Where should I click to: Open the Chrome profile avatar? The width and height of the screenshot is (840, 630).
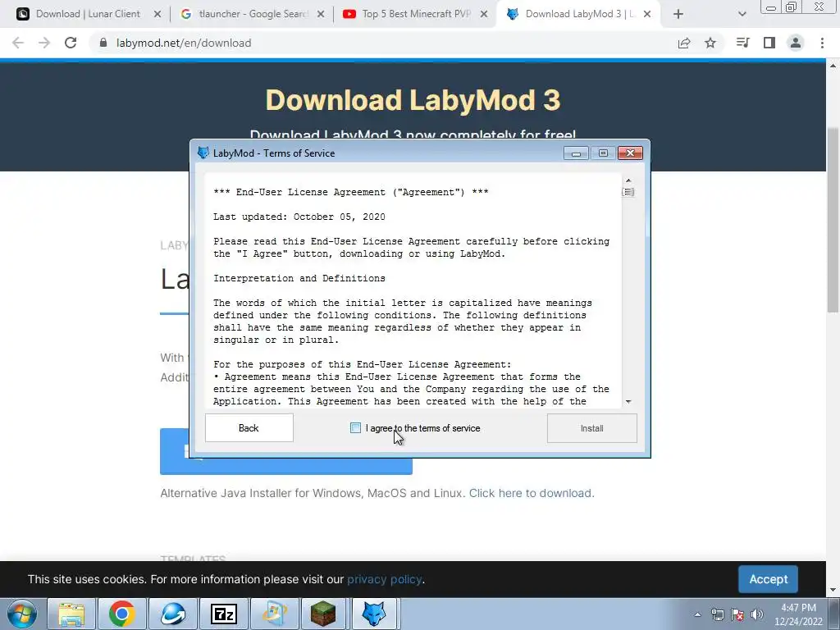click(796, 43)
